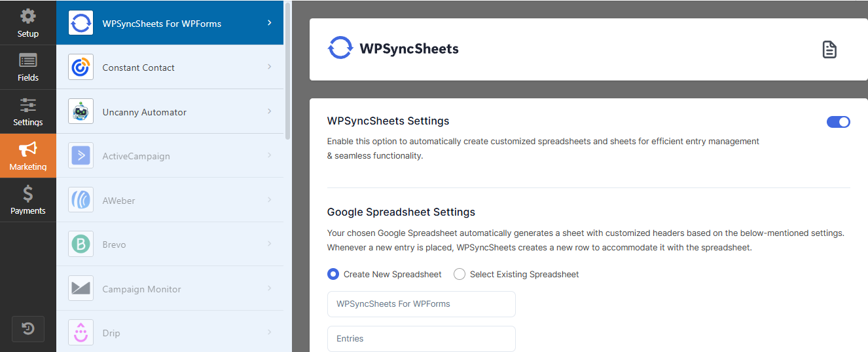
Task: Click the revision history clock icon
Action: [x=28, y=329]
